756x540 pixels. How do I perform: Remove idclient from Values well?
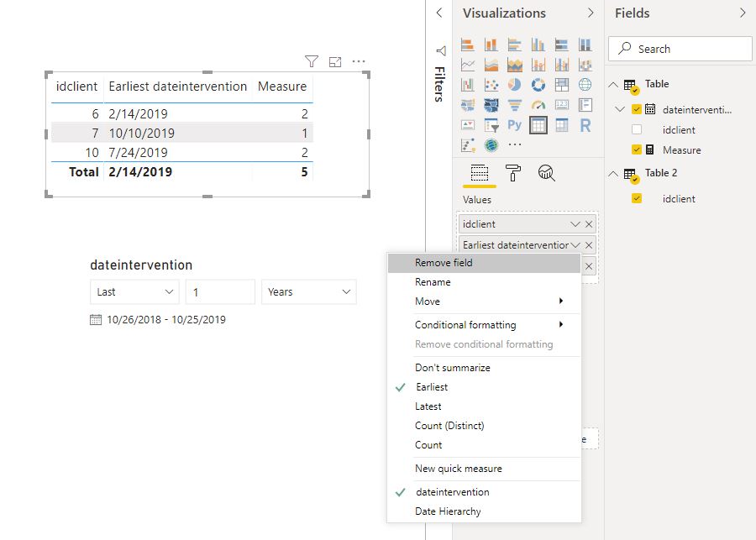(x=589, y=224)
